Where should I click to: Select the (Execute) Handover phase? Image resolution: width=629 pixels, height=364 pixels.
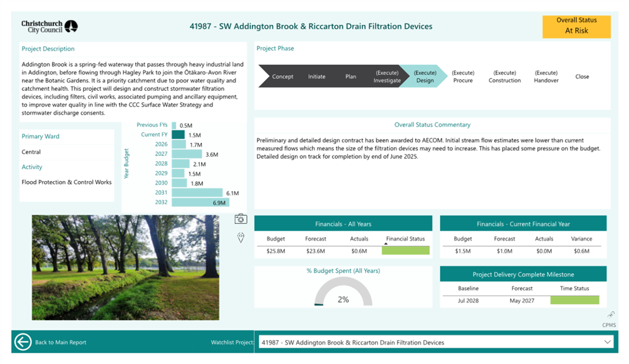tap(546, 76)
